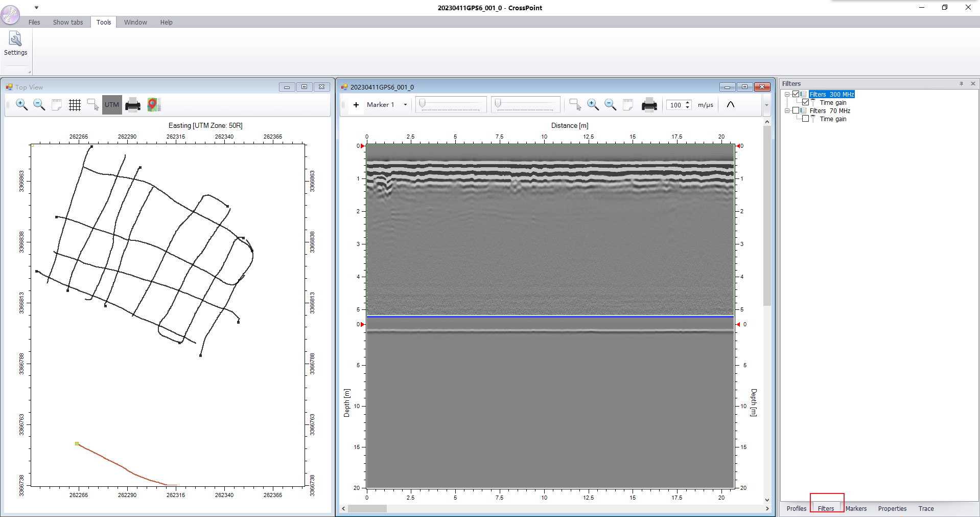Maximize the 20230411GPS6_001_0 profile window
Image resolution: width=980 pixels, height=517 pixels.
[x=744, y=87]
